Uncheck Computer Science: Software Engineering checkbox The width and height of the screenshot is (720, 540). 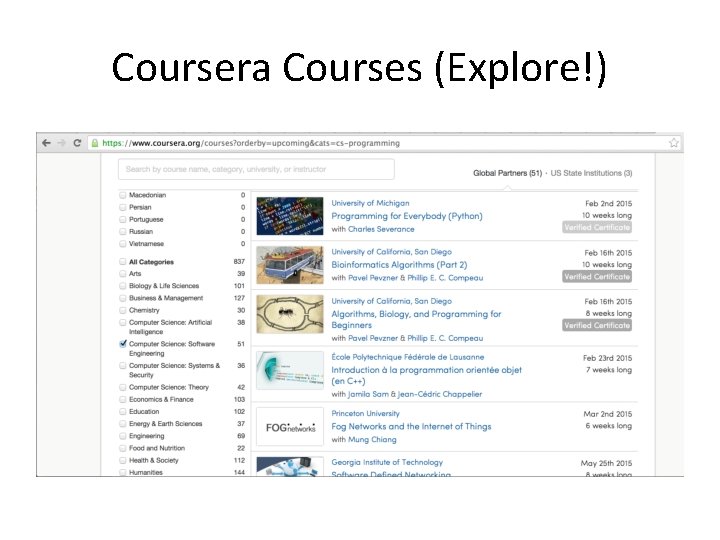click(123, 344)
